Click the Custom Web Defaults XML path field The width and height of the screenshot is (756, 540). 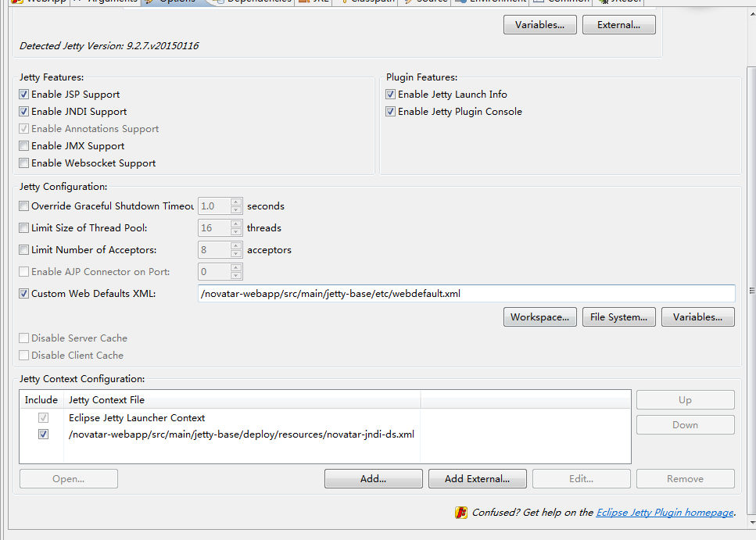click(x=466, y=294)
